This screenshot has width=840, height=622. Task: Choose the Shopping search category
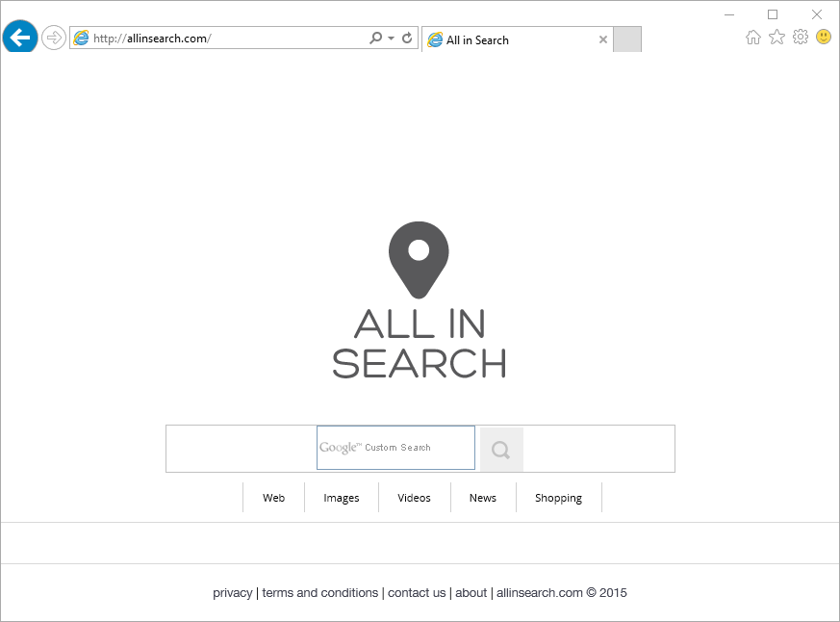coord(558,498)
